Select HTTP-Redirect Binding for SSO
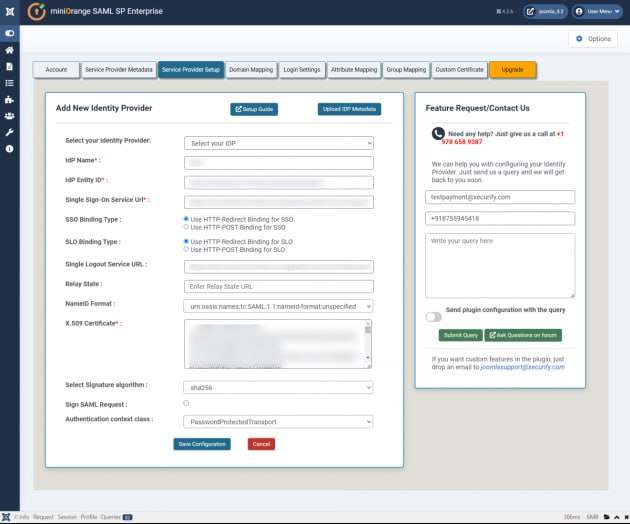The width and height of the screenshot is (630, 524). pyautogui.click(x=186, y=219)
